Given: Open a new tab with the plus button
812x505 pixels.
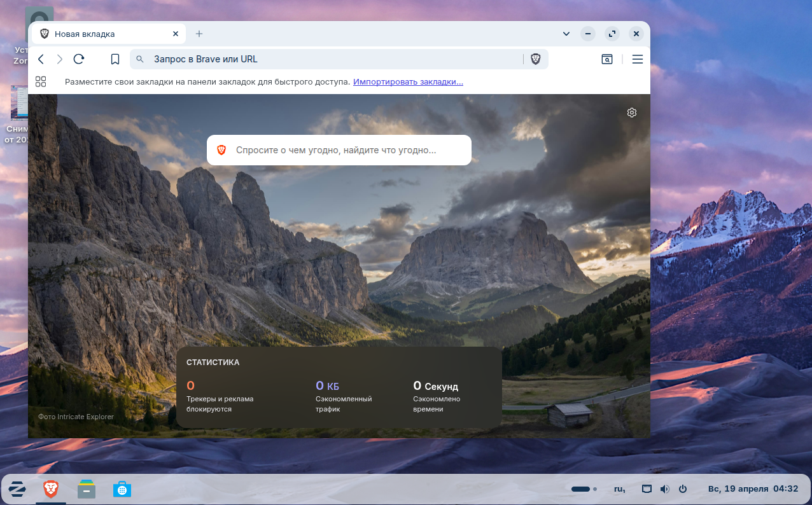Looking at the screenshot, I should [199, 34].
